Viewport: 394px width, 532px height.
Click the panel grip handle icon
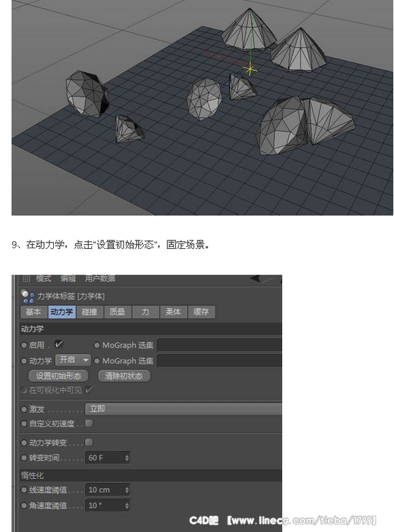(x=26, y=279)
